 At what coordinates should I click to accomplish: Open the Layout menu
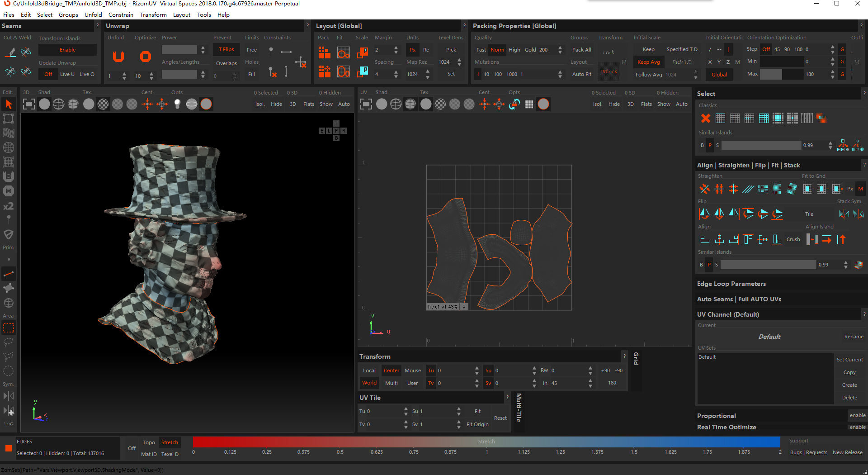182,14
